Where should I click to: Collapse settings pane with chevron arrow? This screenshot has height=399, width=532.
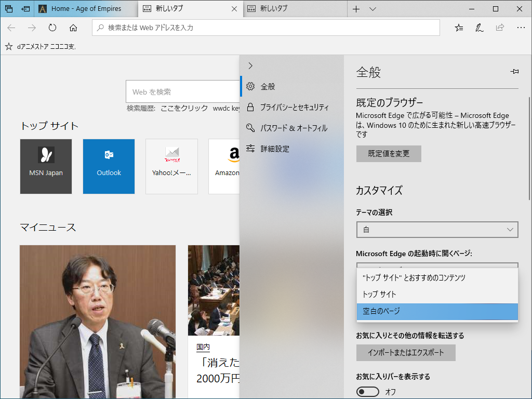pyautogui.click(x=250, y=66)
